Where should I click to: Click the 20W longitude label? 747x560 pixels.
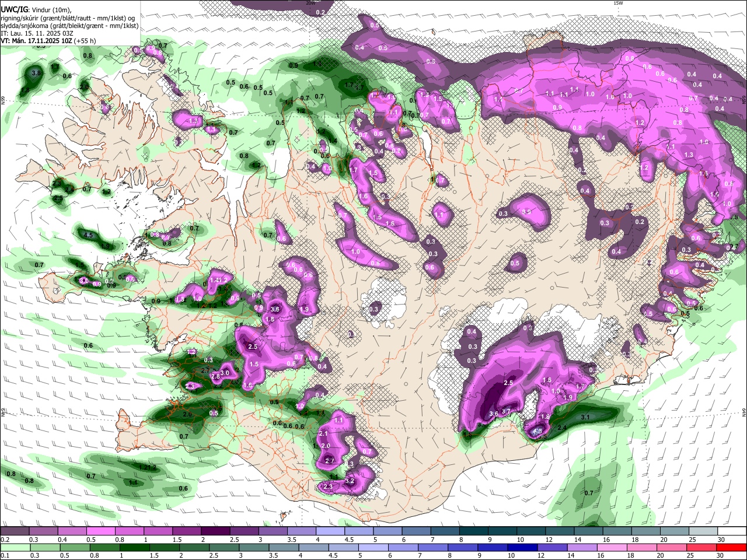[310, 3]
